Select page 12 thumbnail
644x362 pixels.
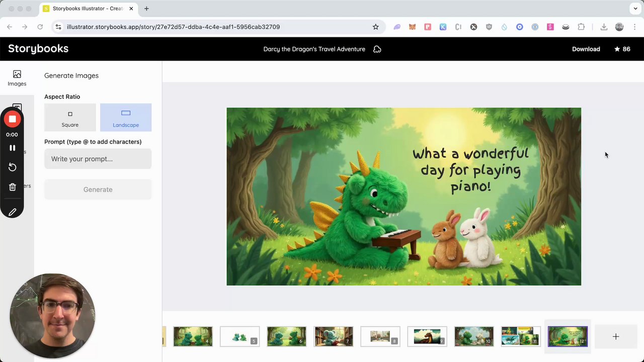(568, 336)
